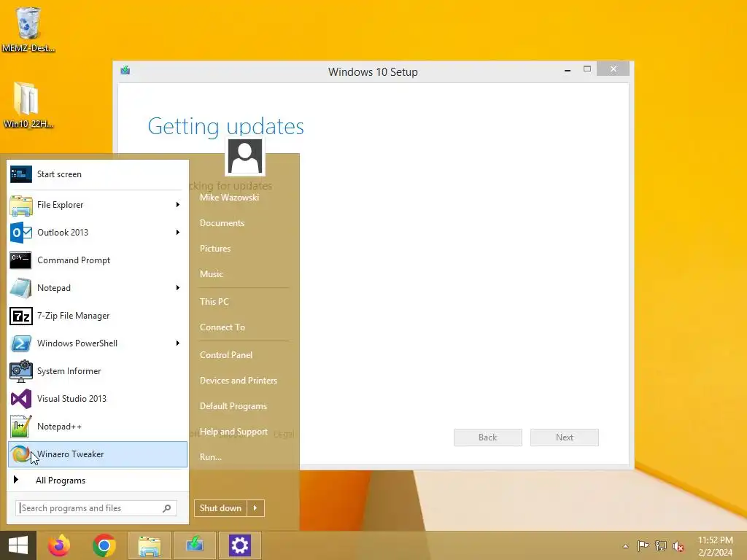This screenshot has width=747, height=560.
Task: Launch Visual Studio 2013 icon
Action: pyautogui.click(x=21, y=399)
